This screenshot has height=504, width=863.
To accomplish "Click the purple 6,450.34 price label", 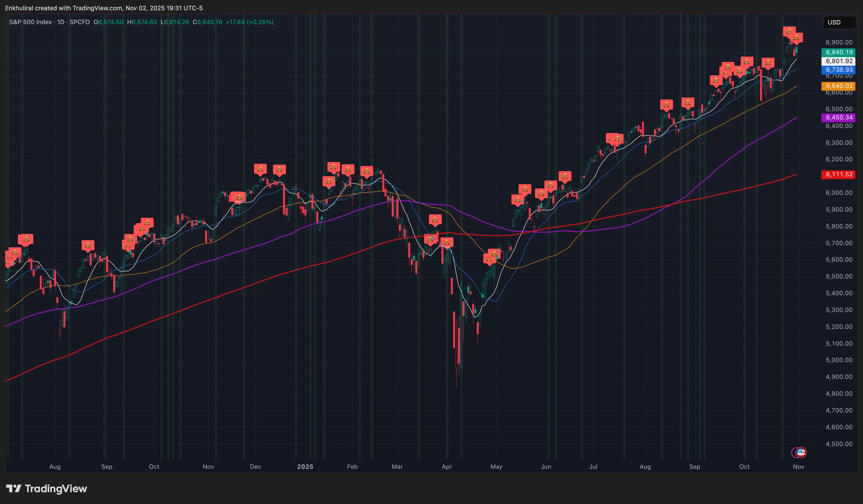I will point(838,117).
